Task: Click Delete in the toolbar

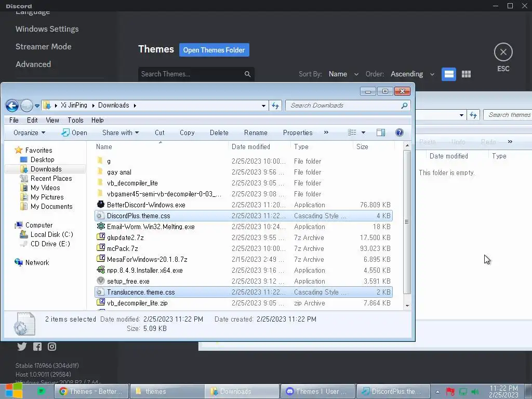Action: [219, 132]
